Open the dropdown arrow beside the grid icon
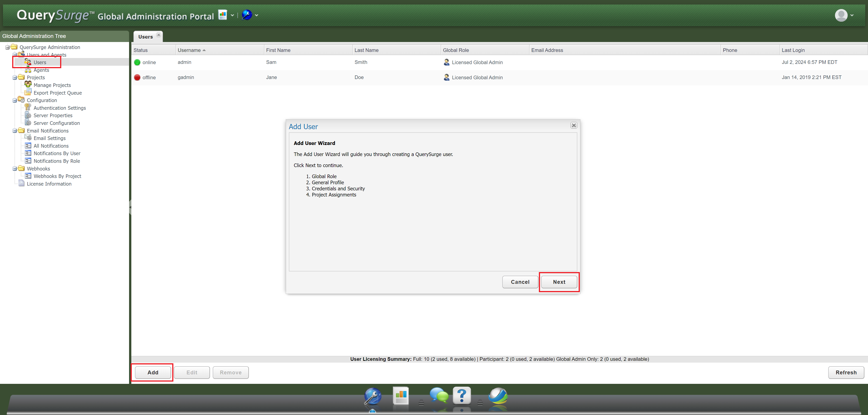Screen dimensions: 868x415 click(232, 15)
